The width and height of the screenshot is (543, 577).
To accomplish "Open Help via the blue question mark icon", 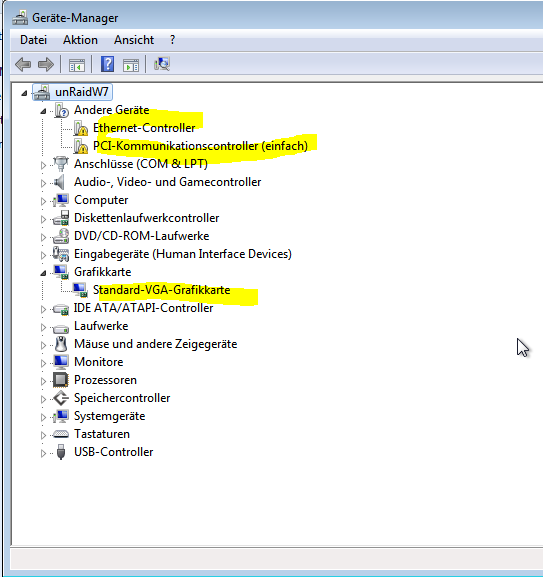I will tap(107, 64).
